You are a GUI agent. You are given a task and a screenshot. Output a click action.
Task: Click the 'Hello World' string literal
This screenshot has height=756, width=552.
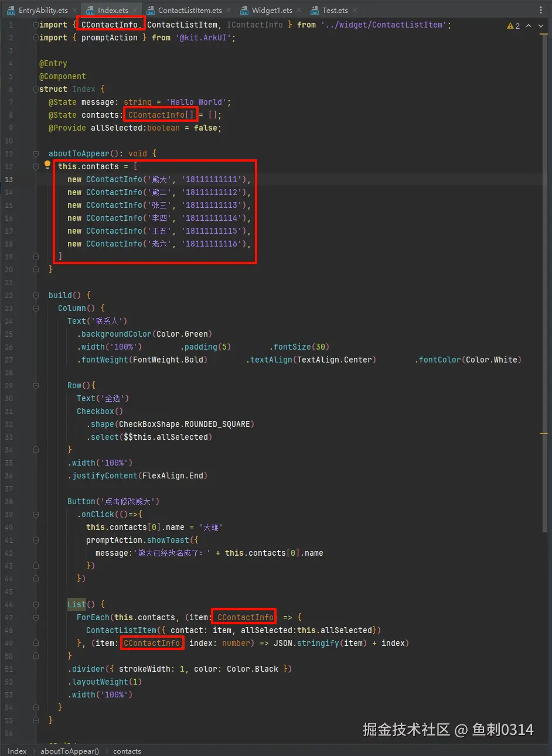[196, 102]
